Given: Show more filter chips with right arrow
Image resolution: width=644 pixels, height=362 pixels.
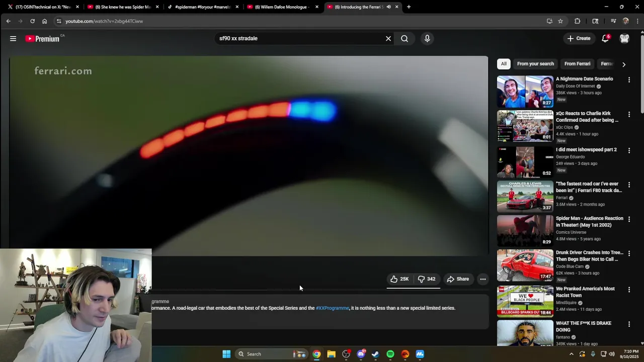Looking at the screenshot, I should [624, 64].
